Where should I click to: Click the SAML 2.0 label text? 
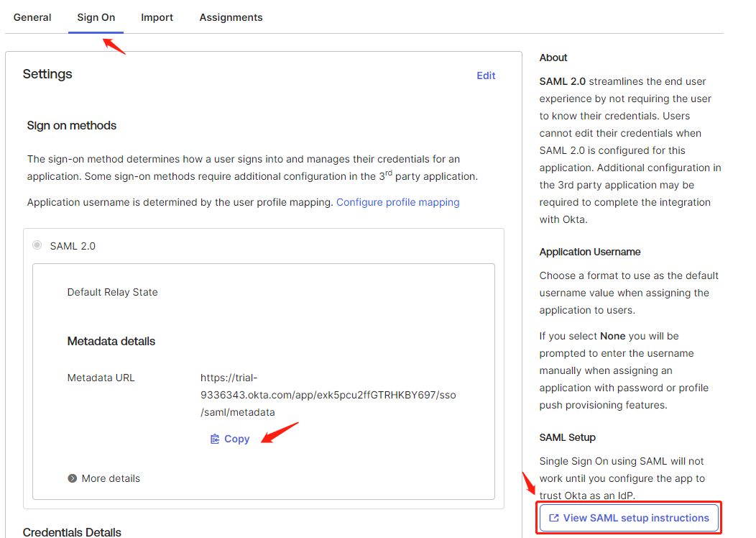point(73,246)
